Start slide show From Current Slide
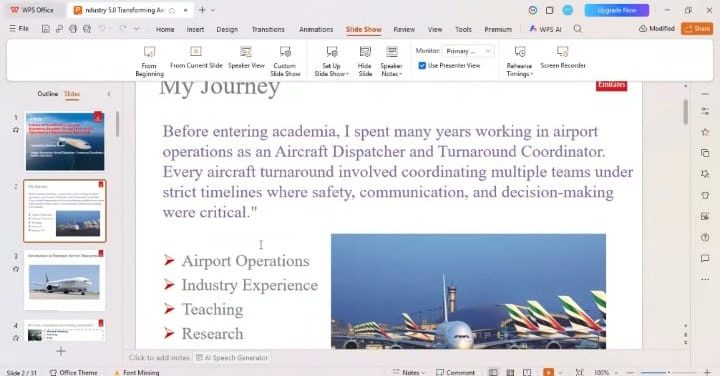720x376 pixels. click(196, 58)
